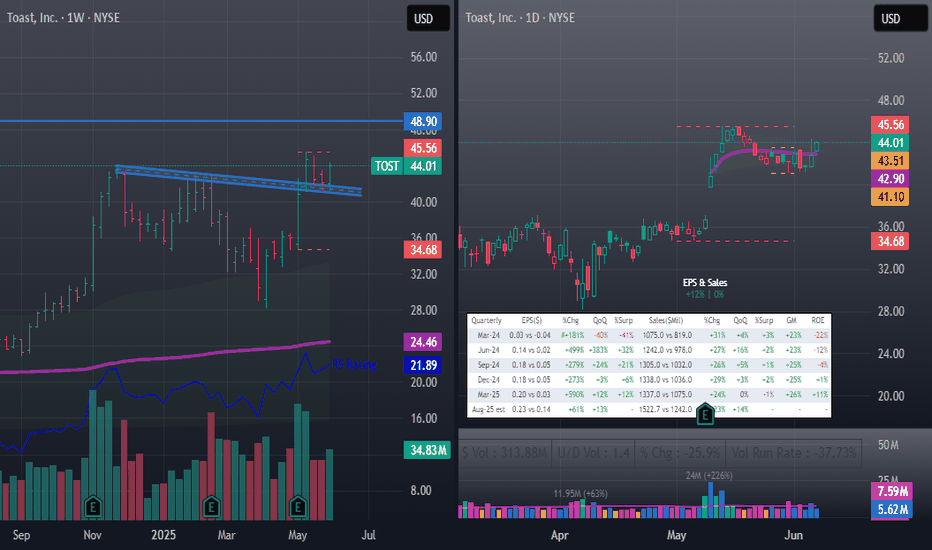932x550 pixels.
Task: Select the blue horizontal line at 48.90
Action: tap(201, 121)
